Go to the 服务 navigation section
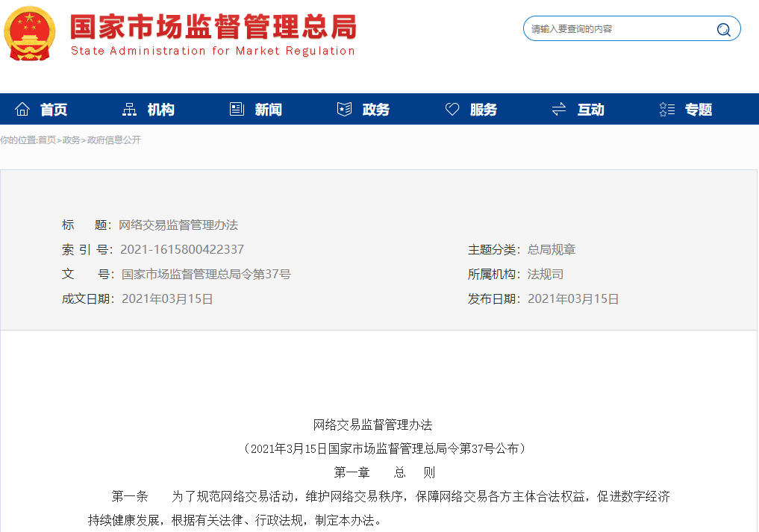This screenshot has width=759, height=532. [x=484, y=110]
